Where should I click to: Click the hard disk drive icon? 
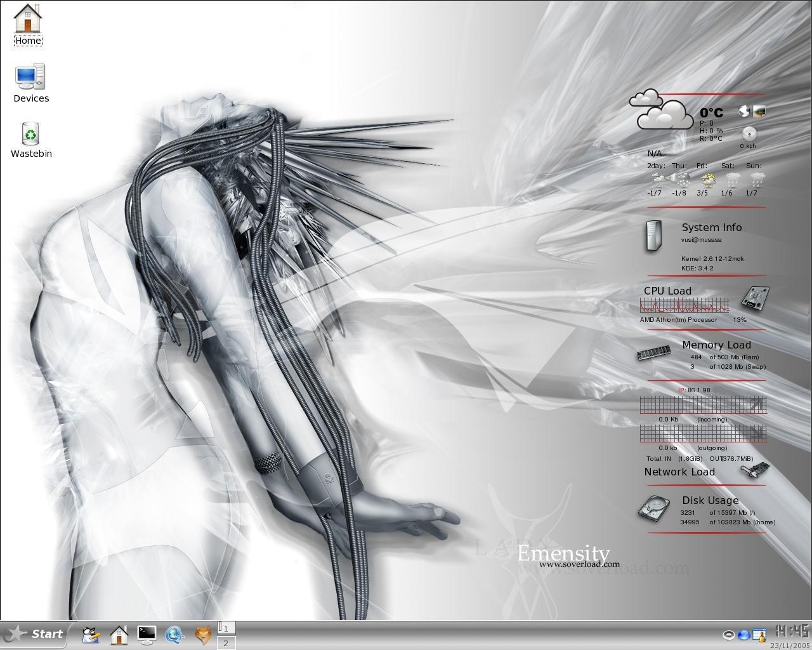click(x=655, y=509)
